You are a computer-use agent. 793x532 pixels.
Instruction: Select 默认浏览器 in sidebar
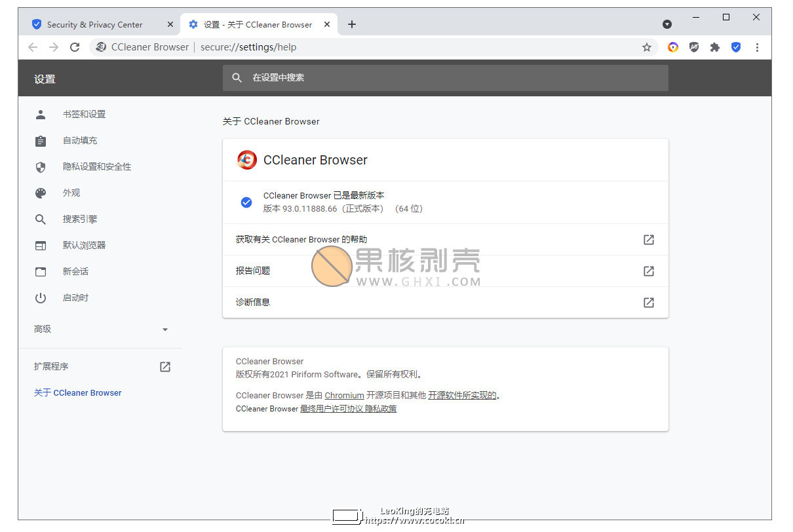click(x=84, y=245)
